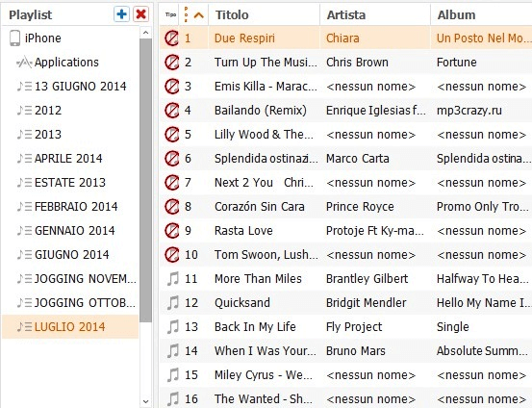
Task: Select artist cell Fly Project
Action: pyautogui.click(x=354, y=327)
